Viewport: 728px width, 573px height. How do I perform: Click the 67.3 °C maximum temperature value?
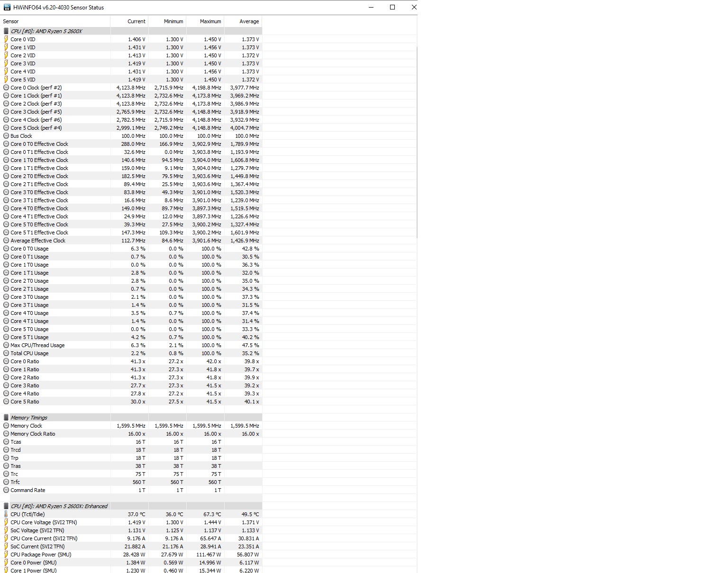click(212, 514)
